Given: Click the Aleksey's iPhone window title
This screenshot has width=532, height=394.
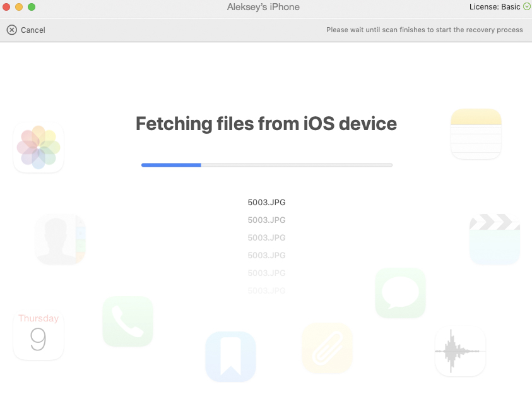Looking at the screenshot, I should (263, 7).
